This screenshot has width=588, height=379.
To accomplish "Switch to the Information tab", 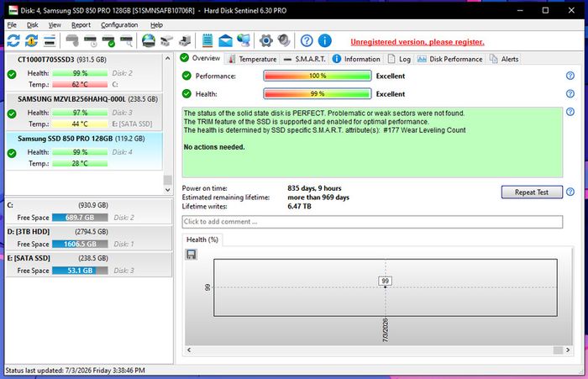I will (356, 59).
